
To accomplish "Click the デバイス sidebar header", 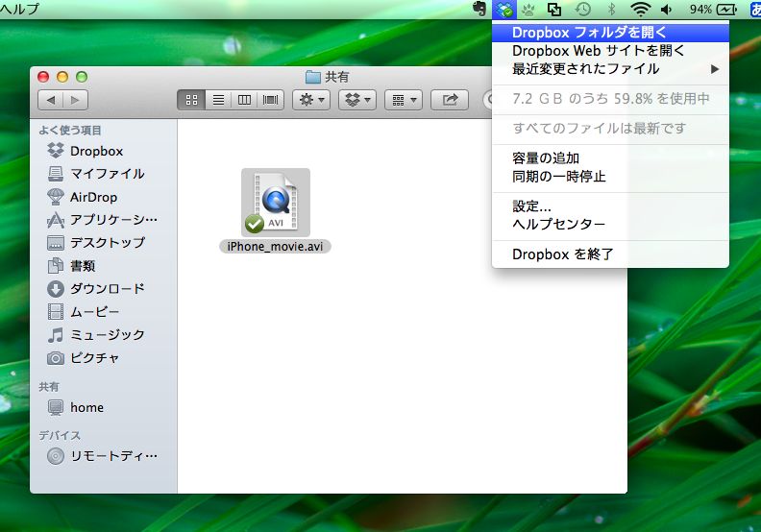I will [x=60, y=436].
